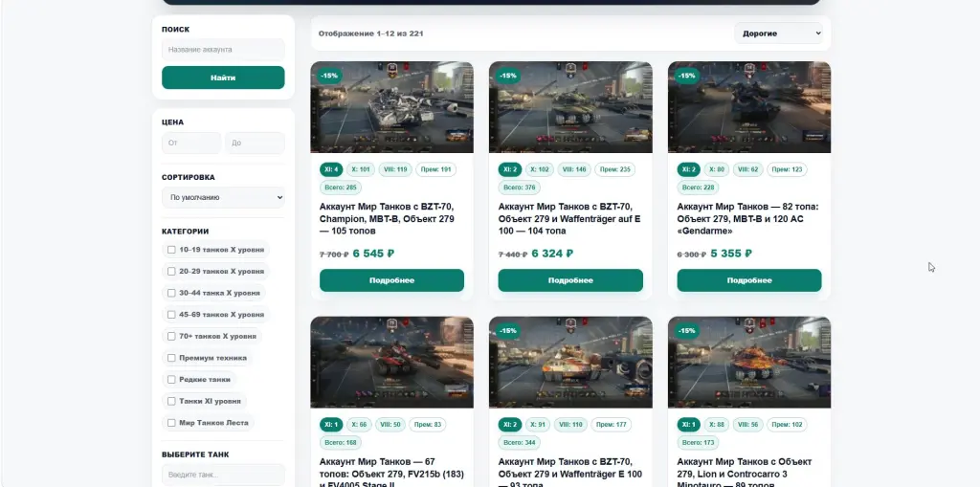Click the Всего: 285 tag
980x487 pixels.
(x=341, y=188)
